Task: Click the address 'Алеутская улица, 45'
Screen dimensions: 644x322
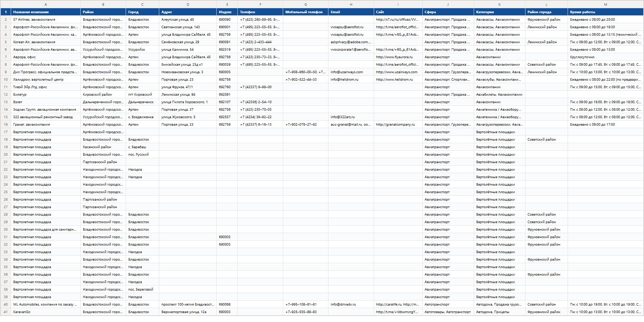Action: [188, 20]
